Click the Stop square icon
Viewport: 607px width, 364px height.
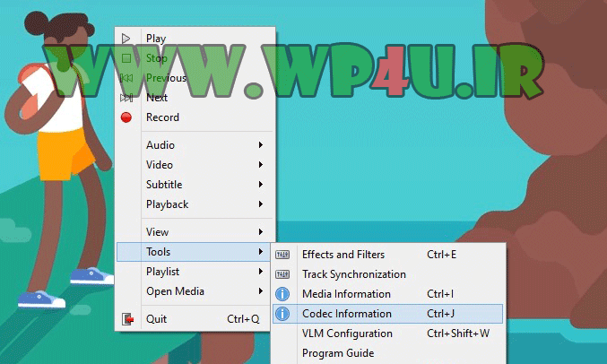126,58
